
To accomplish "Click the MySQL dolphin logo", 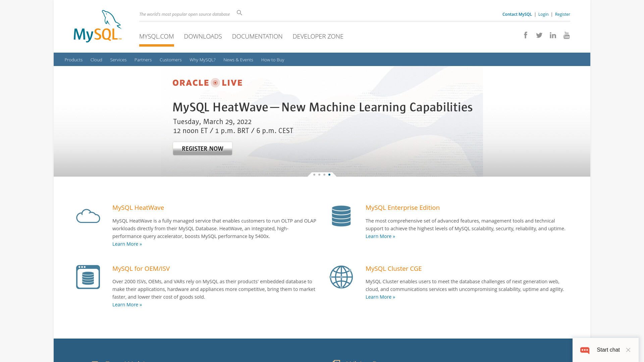I will 97,26.
